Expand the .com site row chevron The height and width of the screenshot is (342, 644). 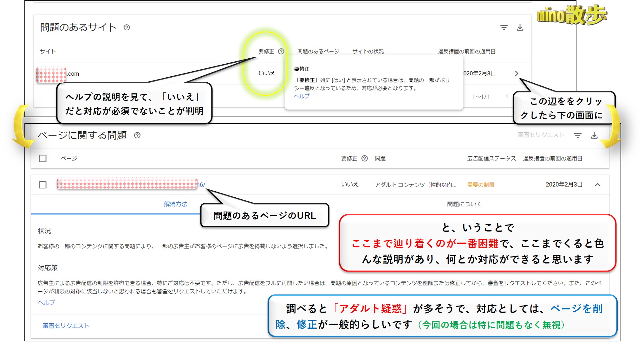tap(517, 73)
